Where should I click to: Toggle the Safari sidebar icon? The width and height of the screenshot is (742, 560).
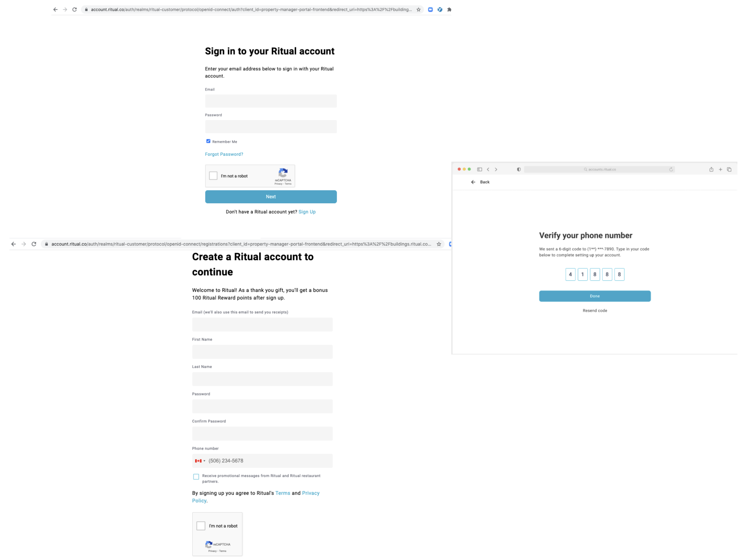480,170
